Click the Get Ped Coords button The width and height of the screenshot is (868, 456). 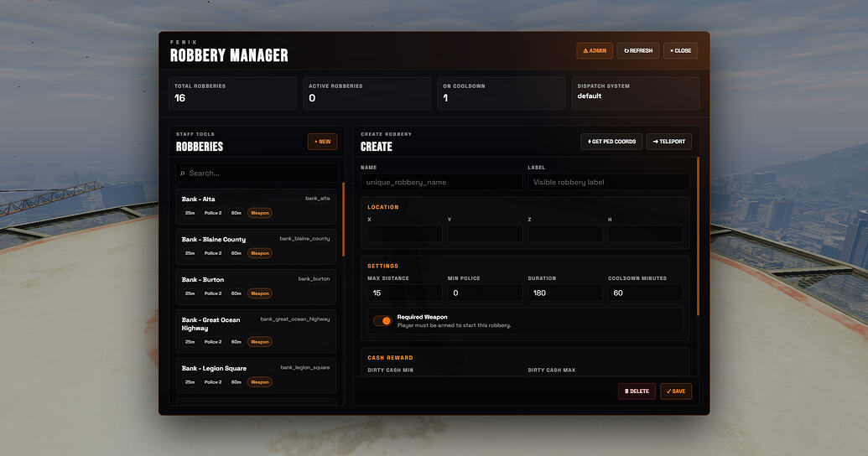[x=611, y=142]
